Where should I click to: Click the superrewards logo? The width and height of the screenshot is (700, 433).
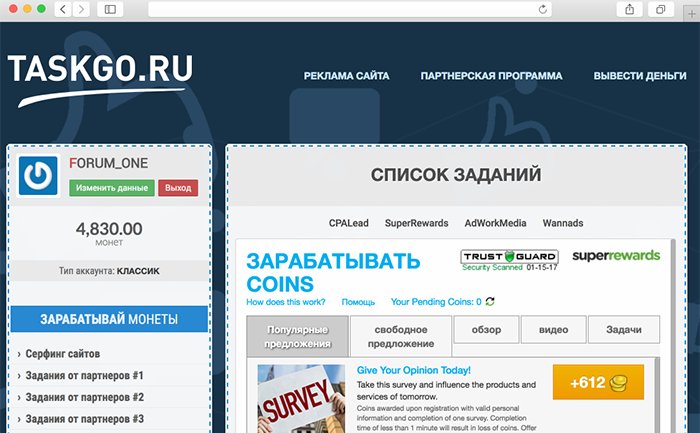(x=616, y=256)
